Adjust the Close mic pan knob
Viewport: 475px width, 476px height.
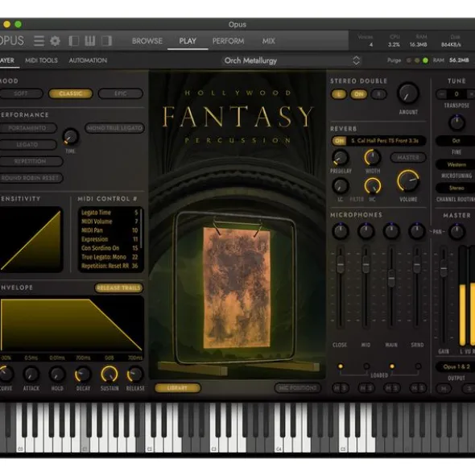pyautogui.click(x=341, y=231)
